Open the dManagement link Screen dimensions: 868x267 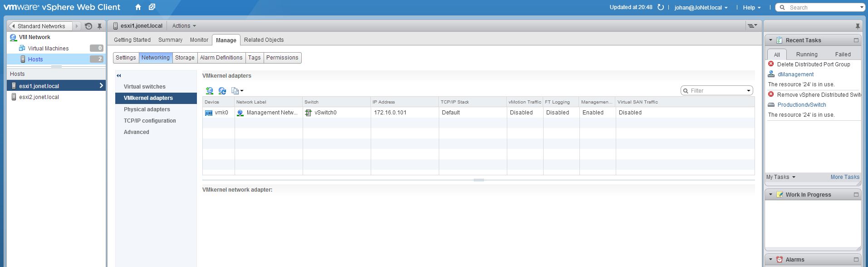tap(795, 74)
